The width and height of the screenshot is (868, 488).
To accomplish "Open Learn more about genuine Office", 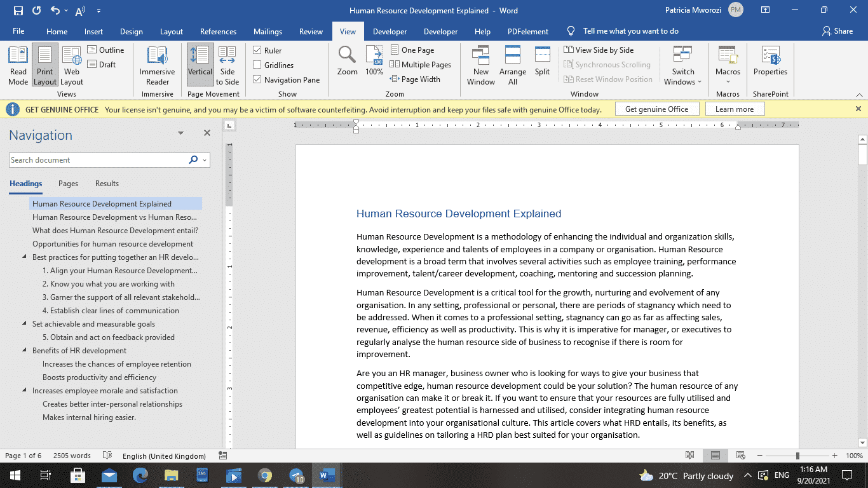I will point(735,109).
